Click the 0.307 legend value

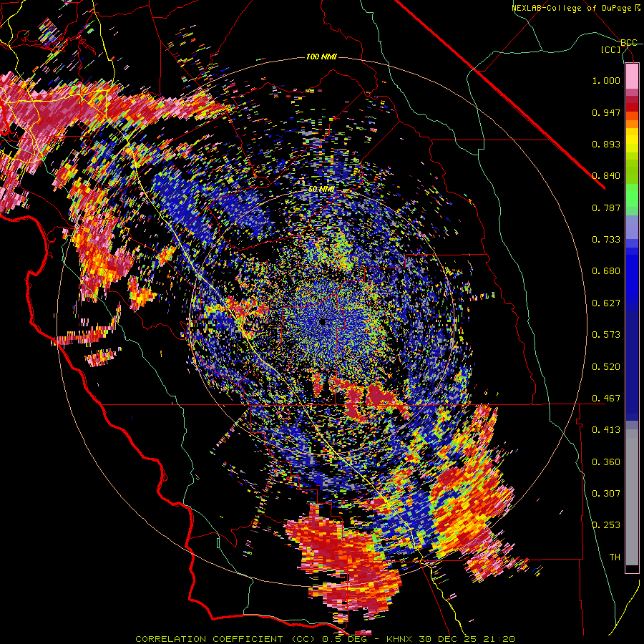click(x=606, y=494)
